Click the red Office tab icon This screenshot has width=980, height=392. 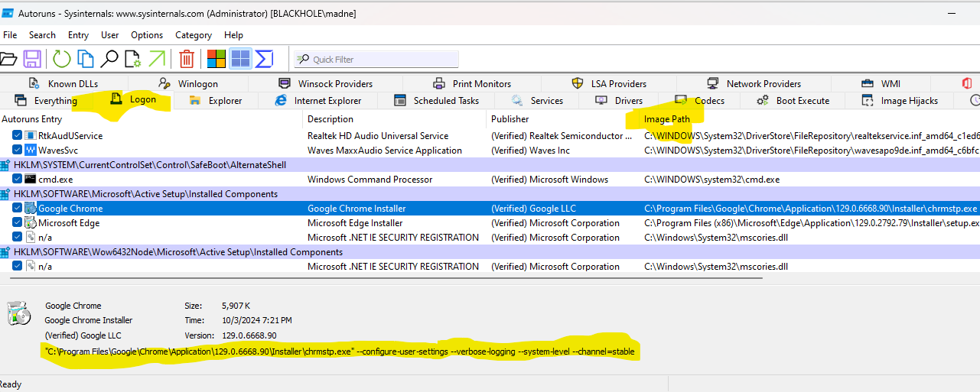967,83
